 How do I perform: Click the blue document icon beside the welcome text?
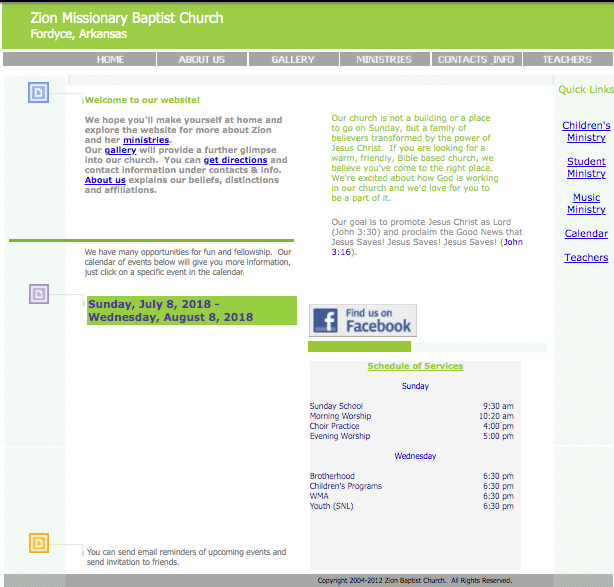pos(38,93)
